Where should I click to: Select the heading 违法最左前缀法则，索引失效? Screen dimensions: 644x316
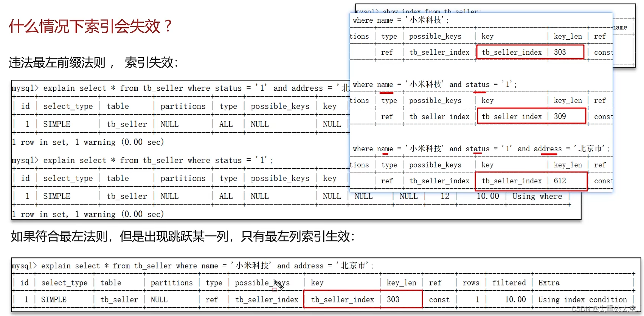(x=93, y=62)
